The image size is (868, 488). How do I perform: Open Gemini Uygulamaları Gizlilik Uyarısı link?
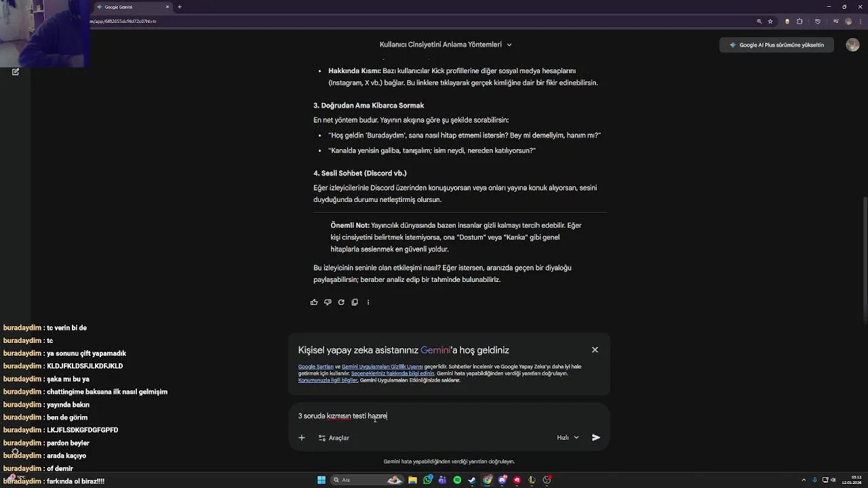coord(382,367)
